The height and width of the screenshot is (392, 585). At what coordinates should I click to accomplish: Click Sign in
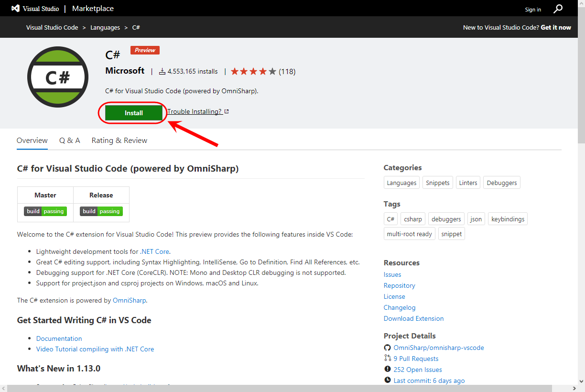click(x=533, y=10)
